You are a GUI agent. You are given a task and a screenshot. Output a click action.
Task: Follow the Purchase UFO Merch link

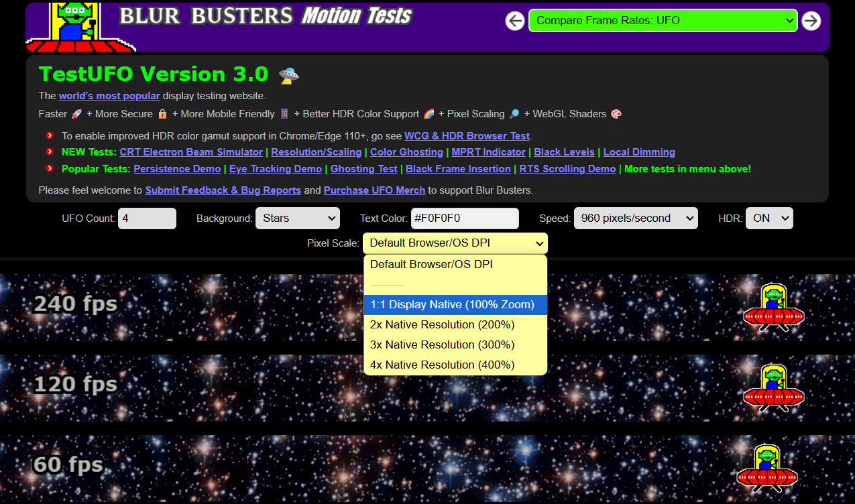pyautogui.click(x=374, y=190)
